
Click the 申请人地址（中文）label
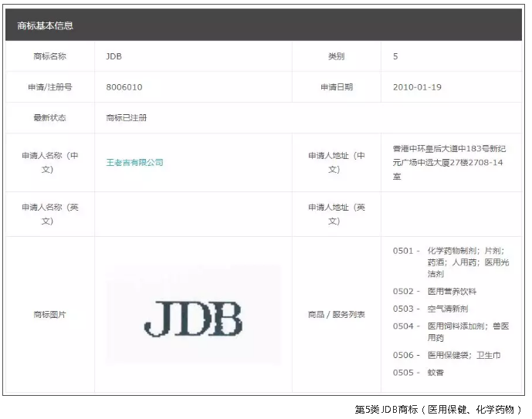[336, 162]
